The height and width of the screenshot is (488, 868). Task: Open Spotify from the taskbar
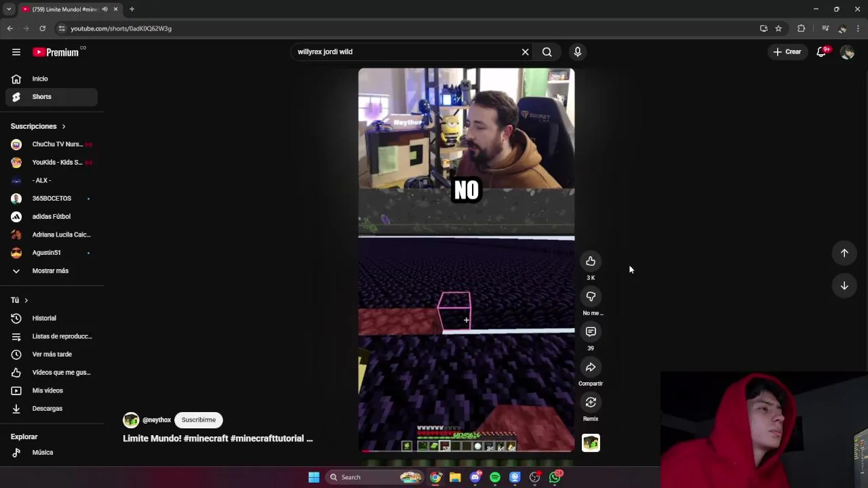[x=495, y=477]
